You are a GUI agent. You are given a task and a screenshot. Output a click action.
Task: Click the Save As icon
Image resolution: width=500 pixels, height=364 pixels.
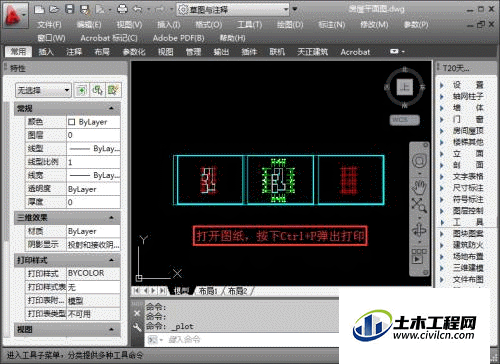click(x=85, y=9)
